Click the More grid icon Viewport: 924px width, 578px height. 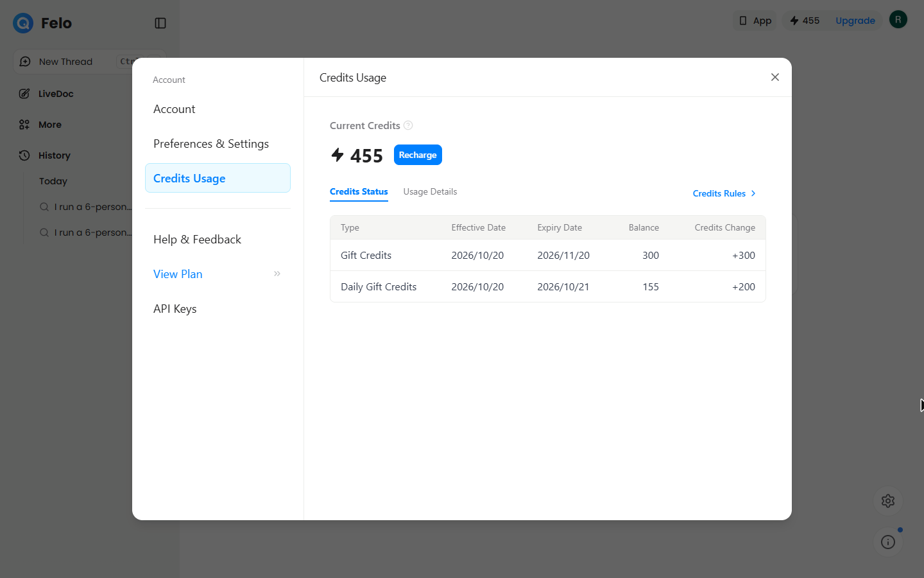pos(24,125)
